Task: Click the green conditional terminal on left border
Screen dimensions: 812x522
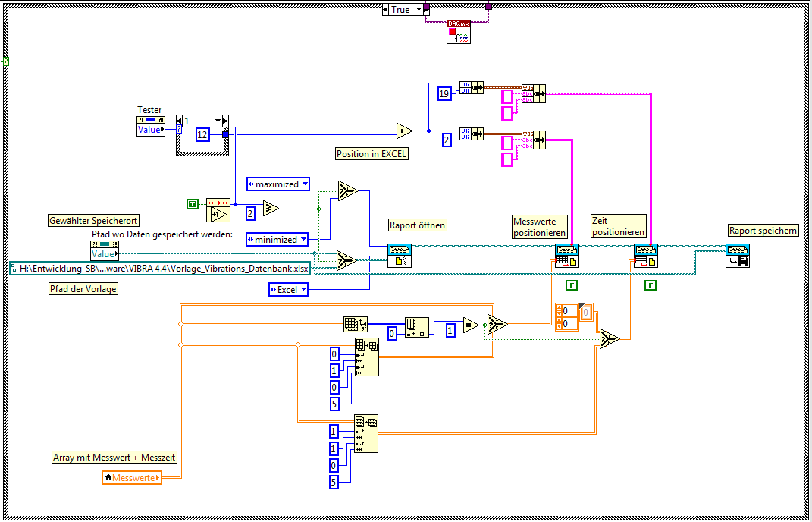Action: [x=6, y=61]
